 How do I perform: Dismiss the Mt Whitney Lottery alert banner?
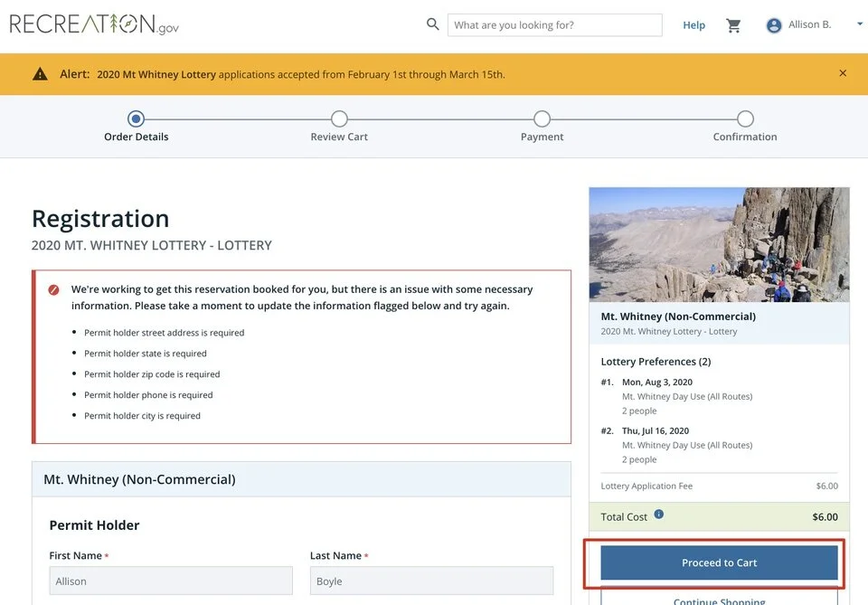click(x=843, y=73)
